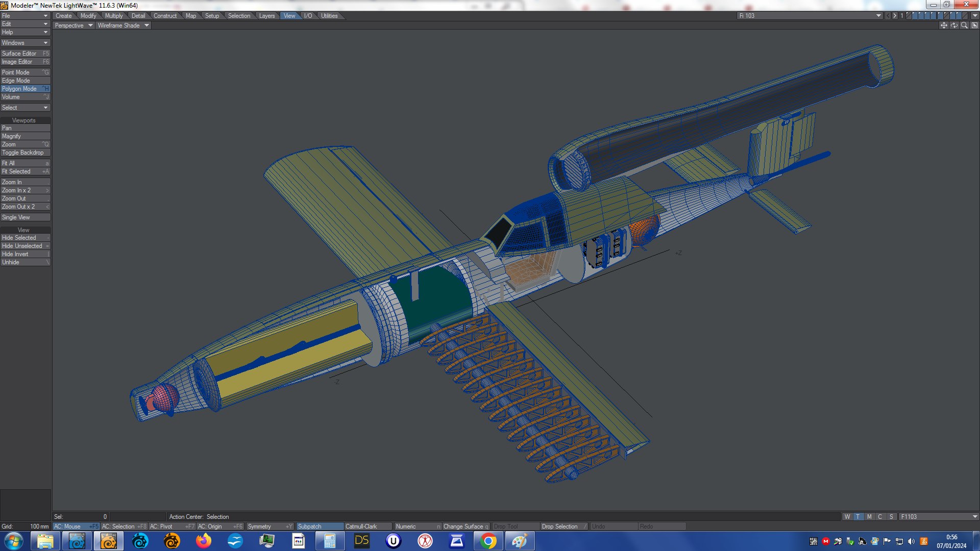This screenshot has width=980, height=551.
Task: Switch to AC: Selection action center
Action: [124, 527]
